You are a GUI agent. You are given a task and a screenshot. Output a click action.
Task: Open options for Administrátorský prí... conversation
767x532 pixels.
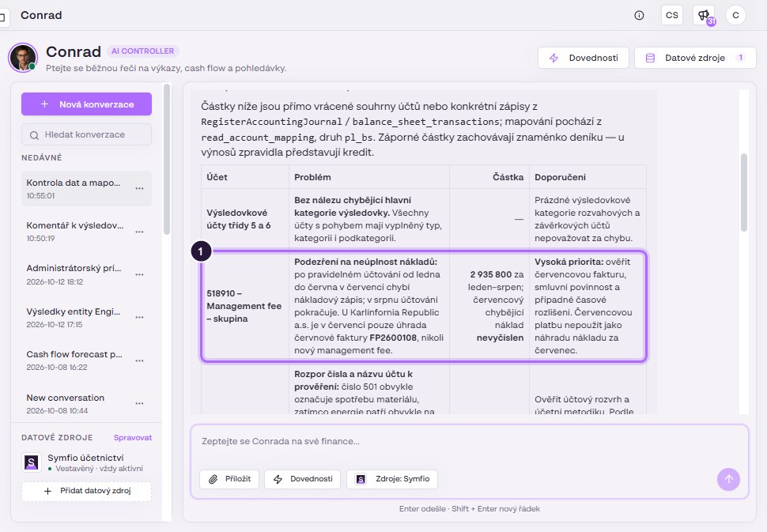pos(139,274)
